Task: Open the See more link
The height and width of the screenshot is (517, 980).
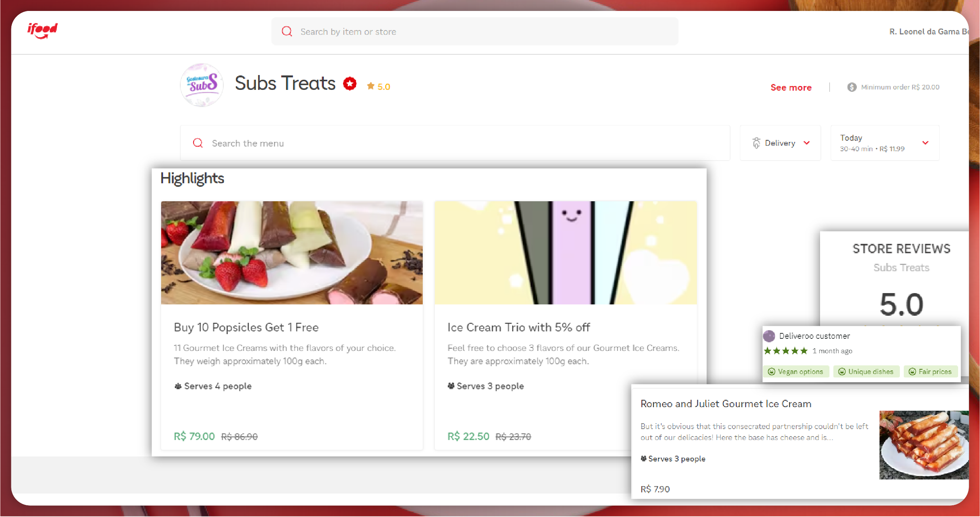Action: tap(791, 88)
